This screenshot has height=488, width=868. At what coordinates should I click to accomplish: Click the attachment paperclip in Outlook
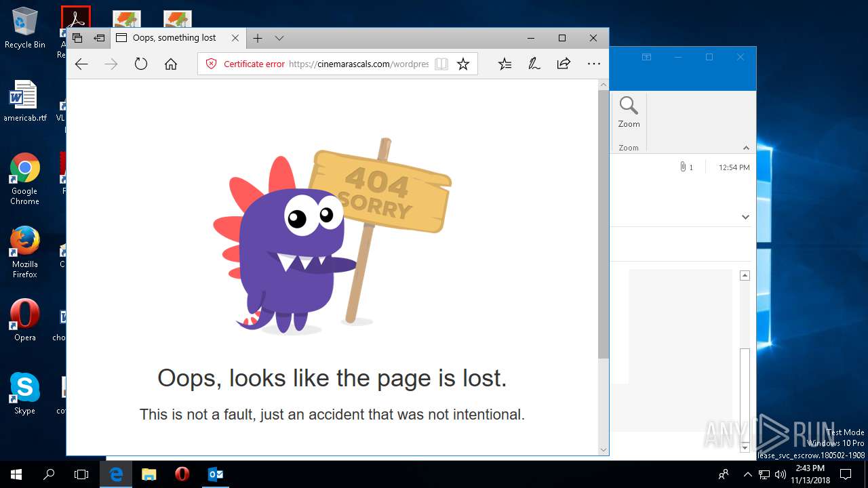(683, 167)
